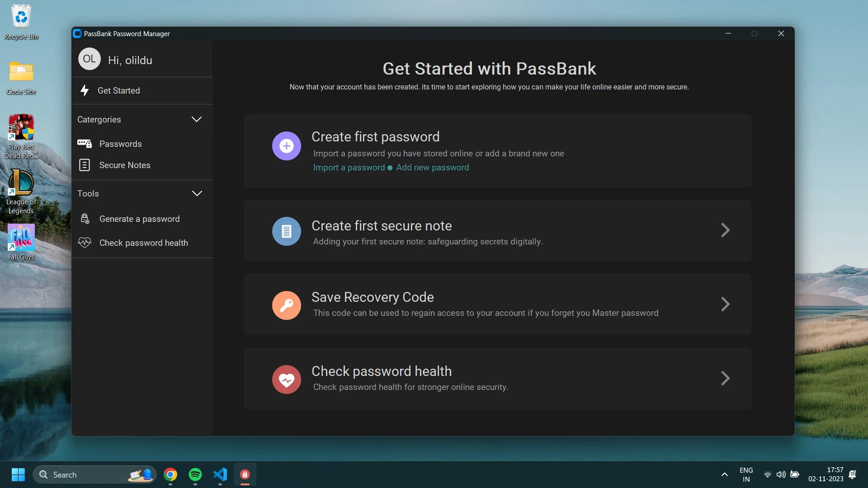Open the Create first secure note arrow
Image resolution: width=868 pixels, height=488 pixels.
[725, 230]
